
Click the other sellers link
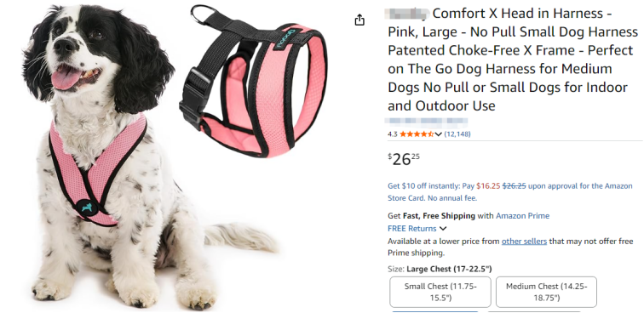coord(524,242)
